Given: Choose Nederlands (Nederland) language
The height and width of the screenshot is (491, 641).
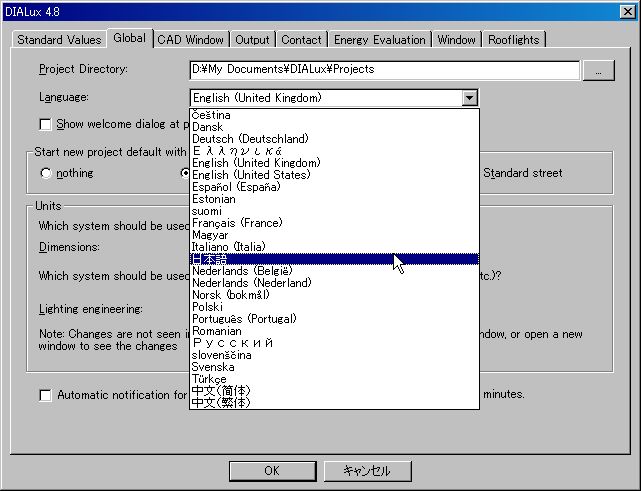Looking at the screenshot, I should point(334,283).
